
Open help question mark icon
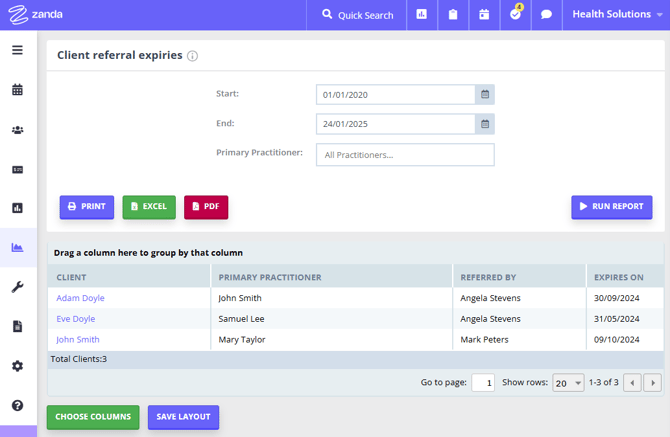point(17,405)
